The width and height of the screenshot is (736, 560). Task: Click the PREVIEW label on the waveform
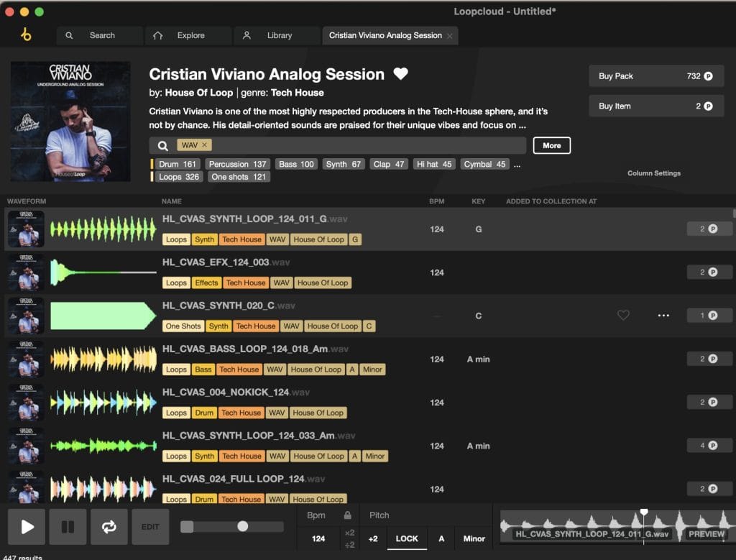(x=707, y=533)
